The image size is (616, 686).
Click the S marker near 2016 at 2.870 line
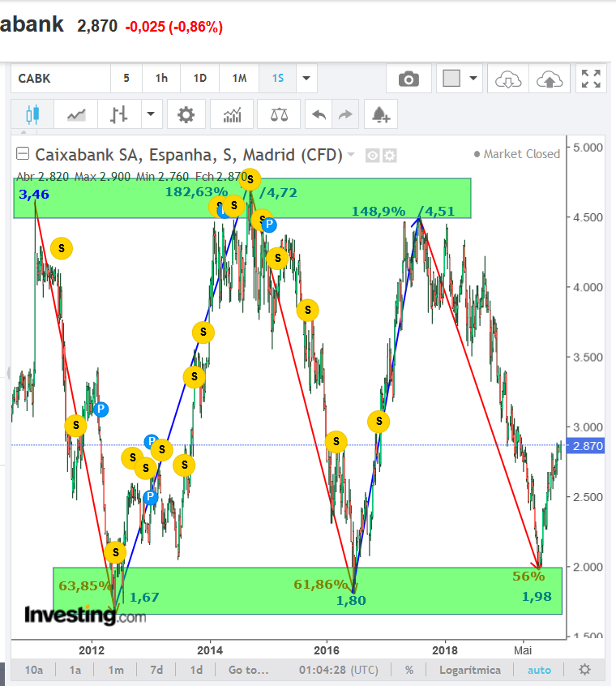336,441
